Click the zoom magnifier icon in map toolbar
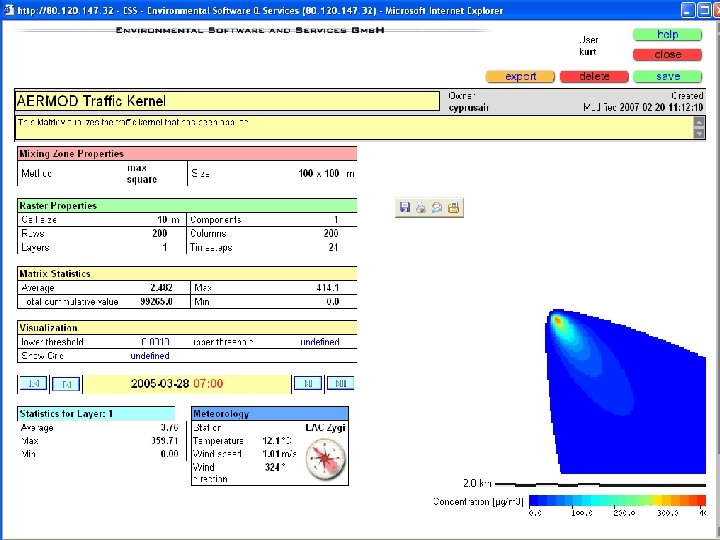This screenshot has width=720, height=540. (x=437, y=208)
